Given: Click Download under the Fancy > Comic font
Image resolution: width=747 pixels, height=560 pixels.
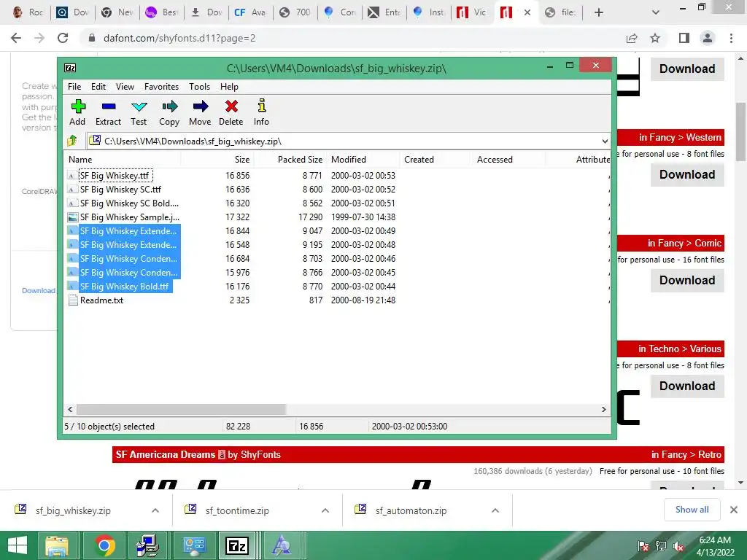Looking at the screenshot, I should click(x=687, y=280).
